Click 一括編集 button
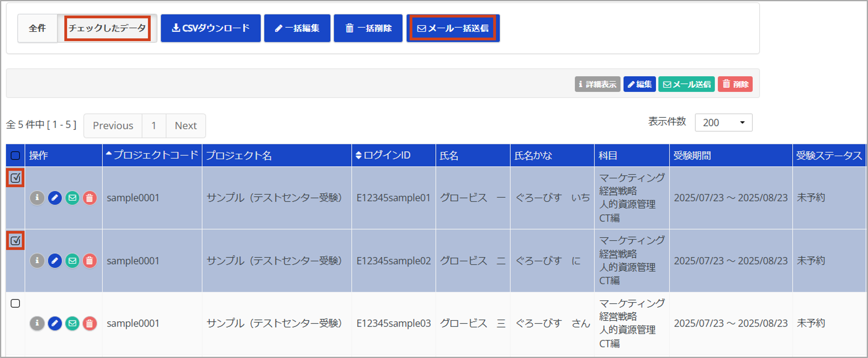The height and width of the screenshot is (358, 868). (x=297, y=28)
